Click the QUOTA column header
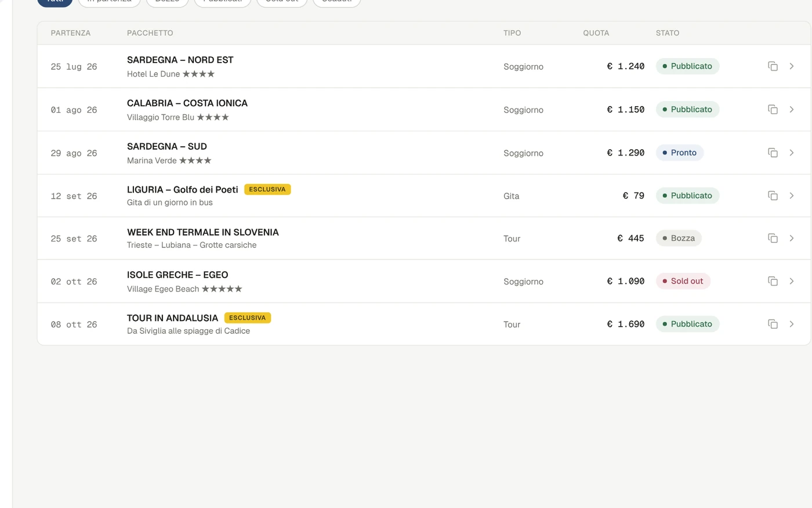812x508 pixels. coord(596,33)
